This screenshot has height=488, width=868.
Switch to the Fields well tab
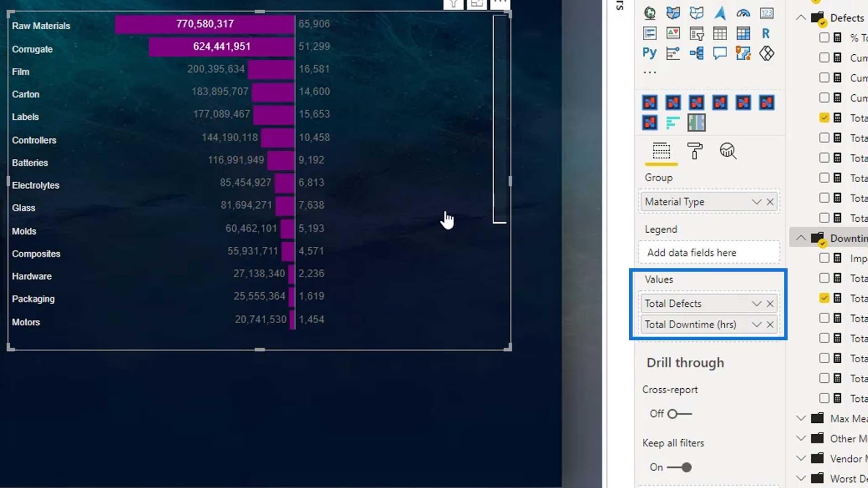661,151
